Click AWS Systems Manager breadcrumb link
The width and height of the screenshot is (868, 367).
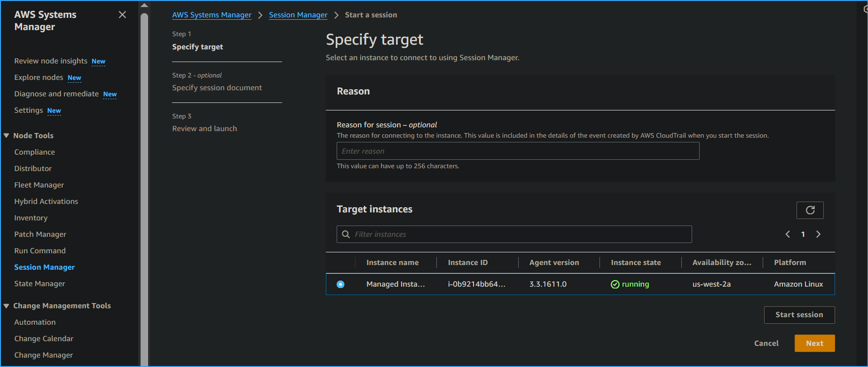pyautogui.click(x=212, y=15)
